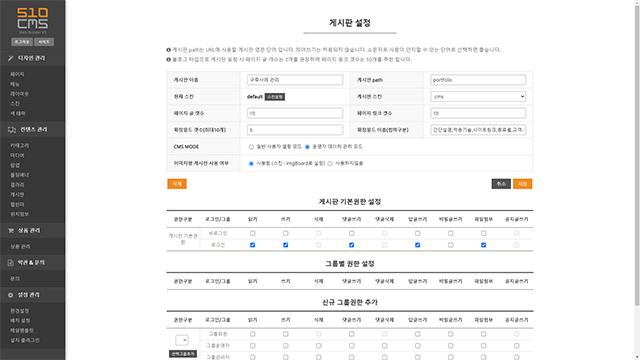The image size is (640, 360).
Task: Open 색 테마 in the sidebar
Action: pos(18,113)
